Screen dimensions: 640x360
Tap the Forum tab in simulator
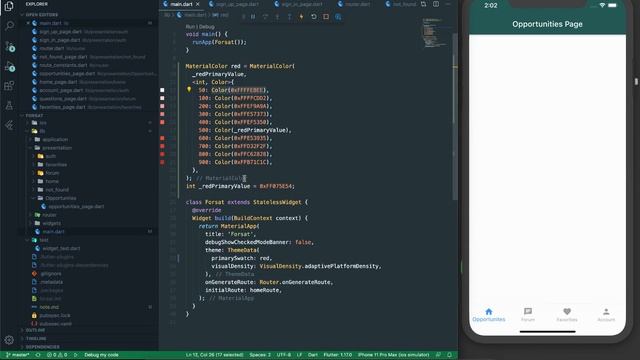coord(528,315)
